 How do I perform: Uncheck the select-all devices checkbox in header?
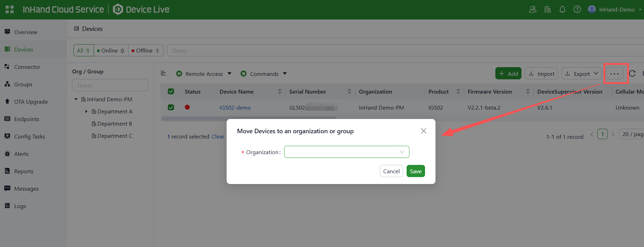coord(171,91)
